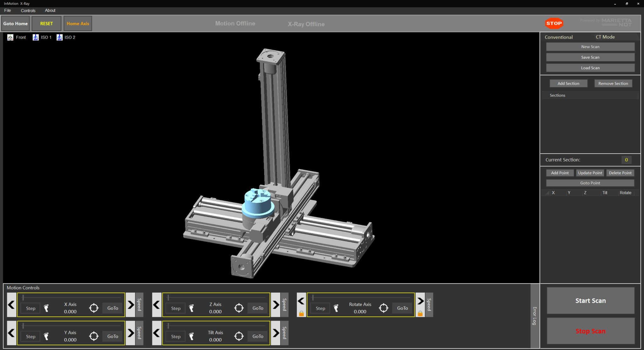Expand the X Axis Speed panel
Image resolution: width=644 pixels, height=350 pixels.
coord(139,305)
